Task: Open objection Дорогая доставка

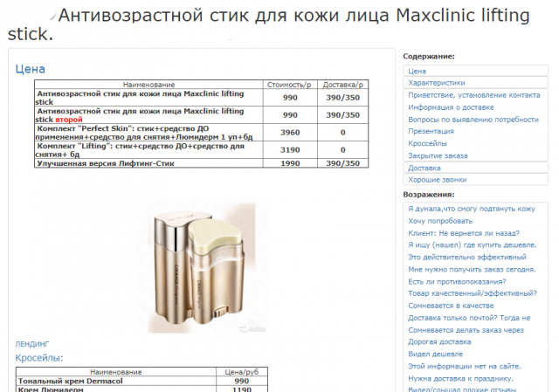Action: click(439, 341)
